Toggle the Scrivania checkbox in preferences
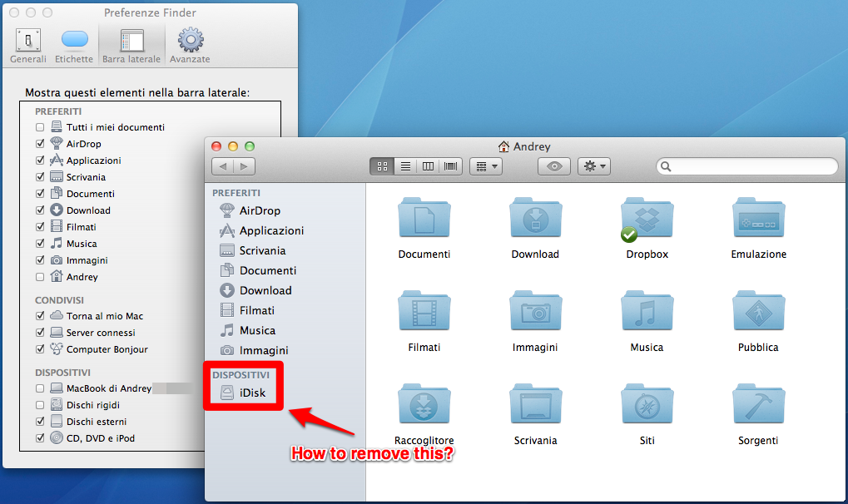 40,177
